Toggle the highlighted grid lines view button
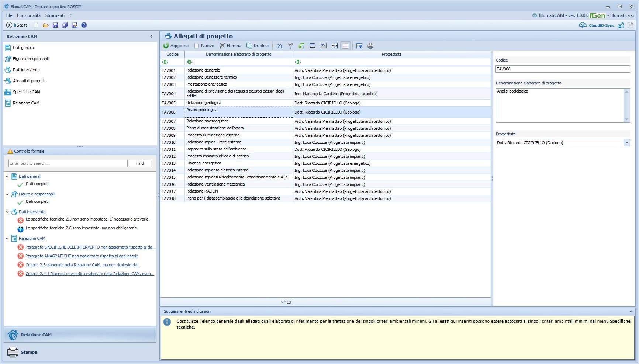This screenshot has width=639, height=364. 345,46
